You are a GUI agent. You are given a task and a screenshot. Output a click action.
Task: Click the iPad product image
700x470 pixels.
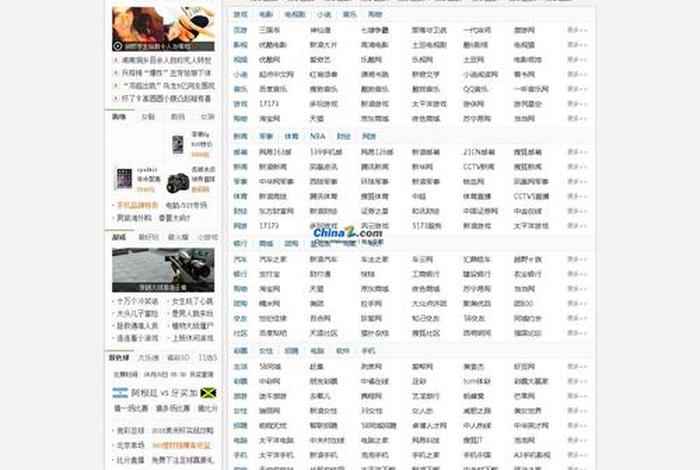(125, 179)
